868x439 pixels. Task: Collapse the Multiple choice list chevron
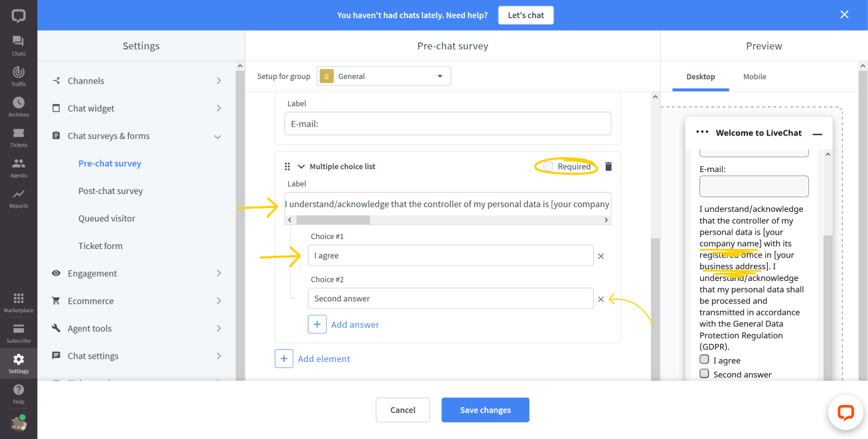[x=301, y=167]
